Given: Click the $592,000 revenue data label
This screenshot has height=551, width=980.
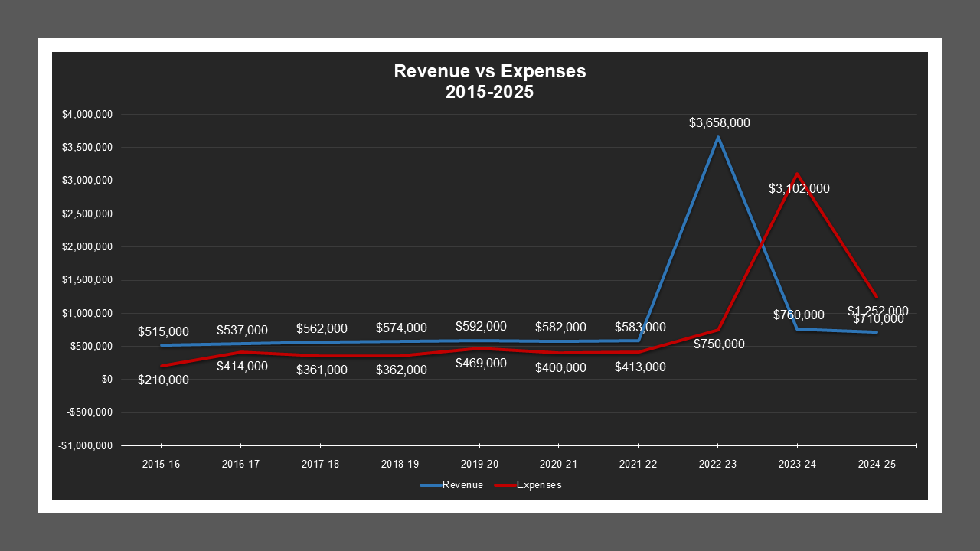Looking at the screenshot, I should (x=481, y=327).
